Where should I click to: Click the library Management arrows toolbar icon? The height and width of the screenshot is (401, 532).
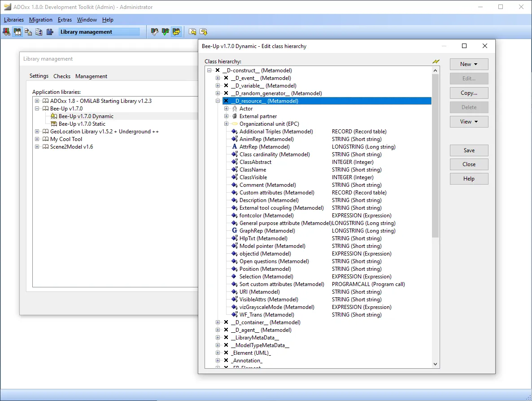pyautogui.click(x=176, y=32)
